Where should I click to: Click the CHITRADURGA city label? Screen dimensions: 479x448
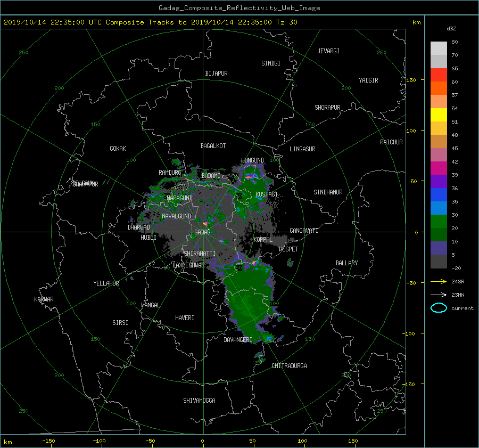289,366
